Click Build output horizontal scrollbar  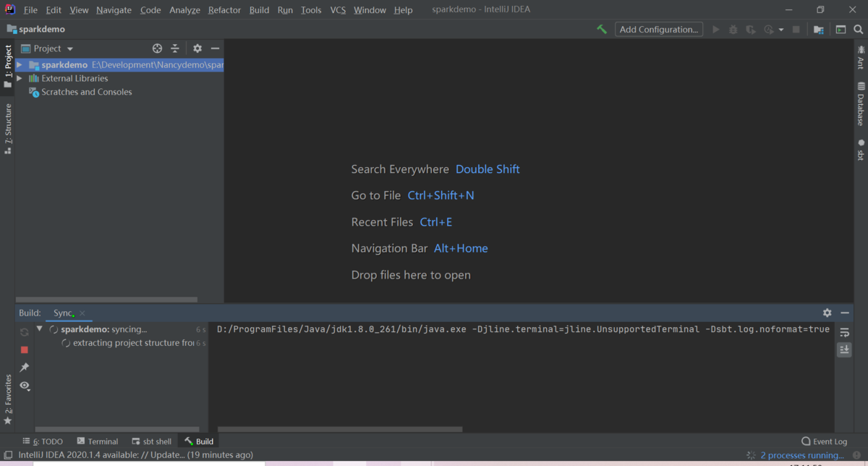[340, 429]
